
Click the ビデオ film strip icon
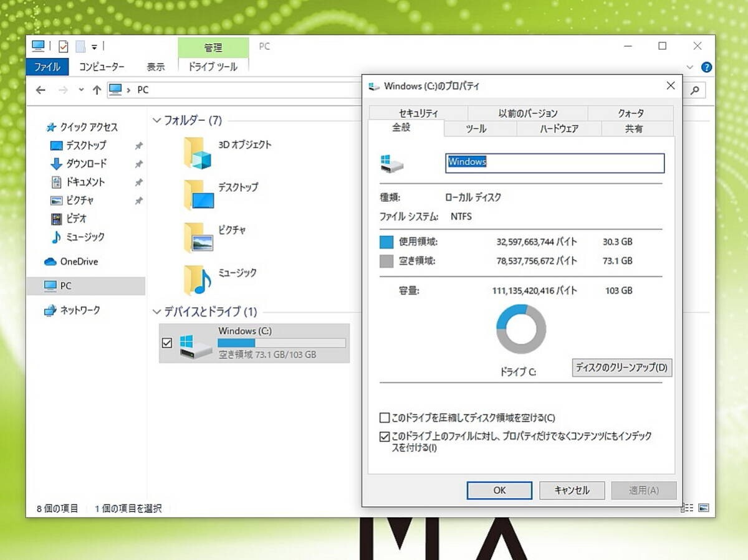(x=57, y=219)
